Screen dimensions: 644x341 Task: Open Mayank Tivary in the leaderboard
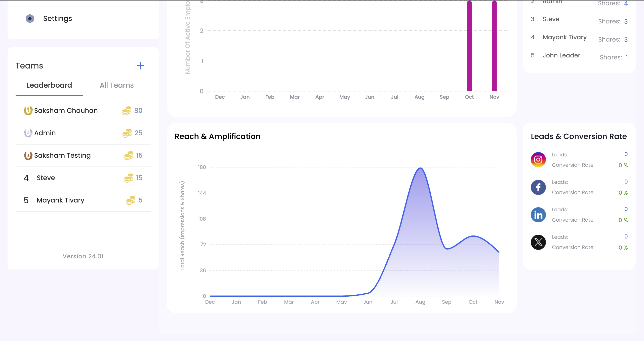tap(60, 200)
